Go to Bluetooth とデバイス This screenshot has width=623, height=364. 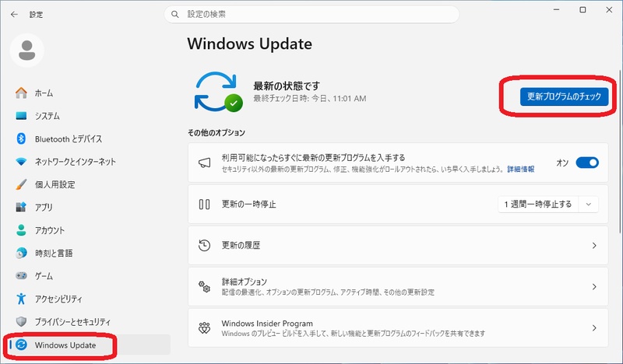click(90, 139)
